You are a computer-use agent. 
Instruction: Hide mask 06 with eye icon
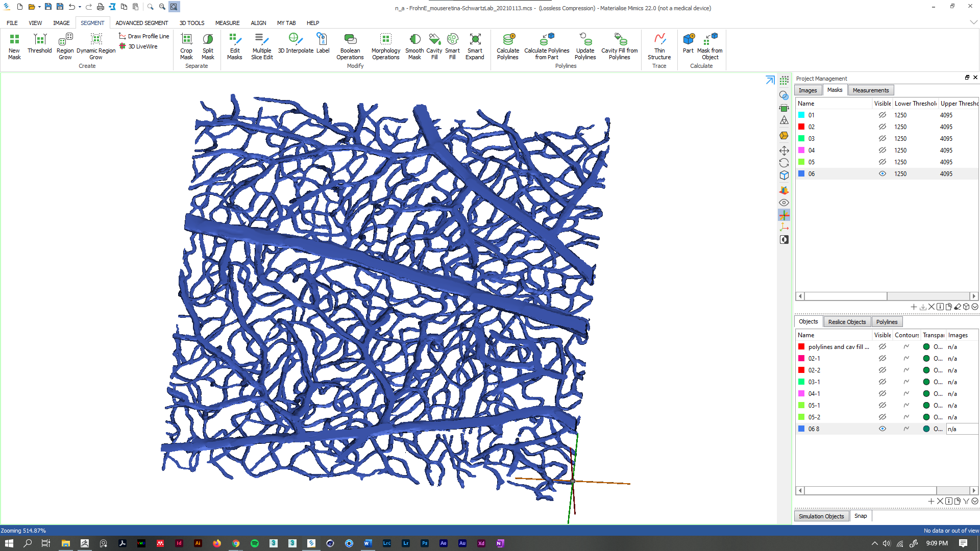pyautogui.click(x=882, y=174)
